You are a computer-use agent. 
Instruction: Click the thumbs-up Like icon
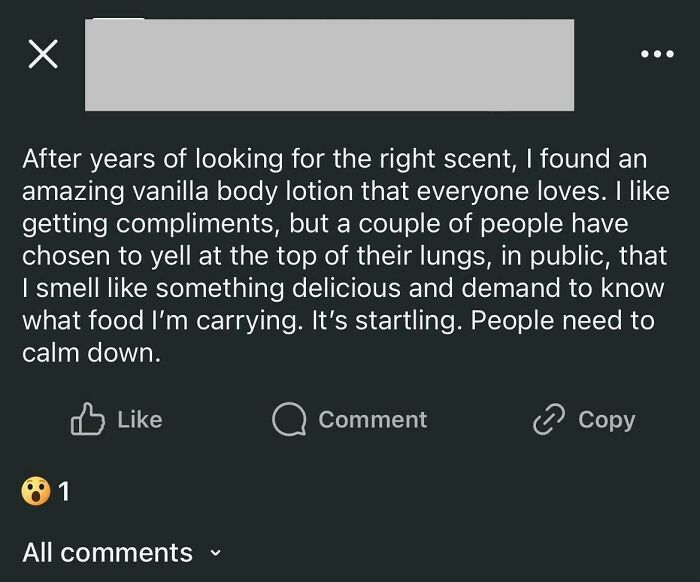pyautogui.click(x=88, y=419)
